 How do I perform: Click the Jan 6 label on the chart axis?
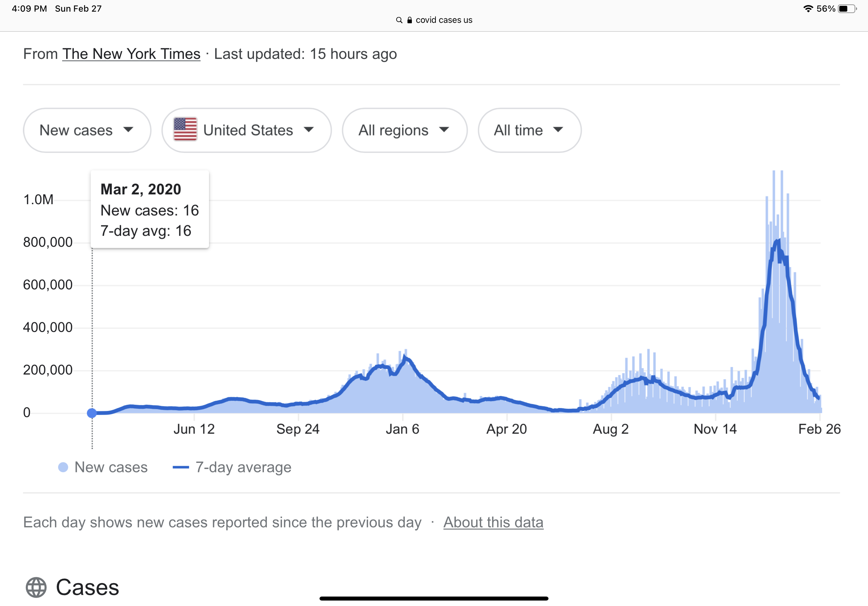click(x=402, y=429)
